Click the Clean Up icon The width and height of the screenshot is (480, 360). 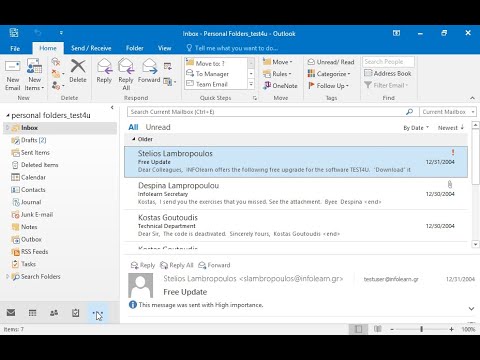tap(56, 73)
